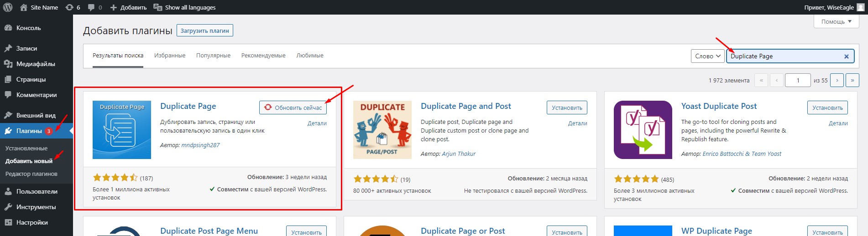Click Загрузить плагин button
The height and width of the screenshot is (236, 868).
[x=205, y=31]
